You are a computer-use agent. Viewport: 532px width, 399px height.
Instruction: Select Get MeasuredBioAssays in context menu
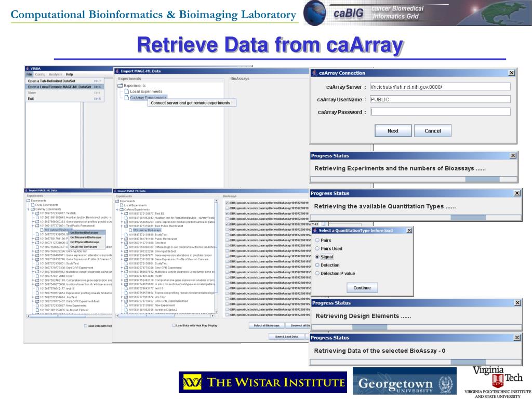point(87,237)
